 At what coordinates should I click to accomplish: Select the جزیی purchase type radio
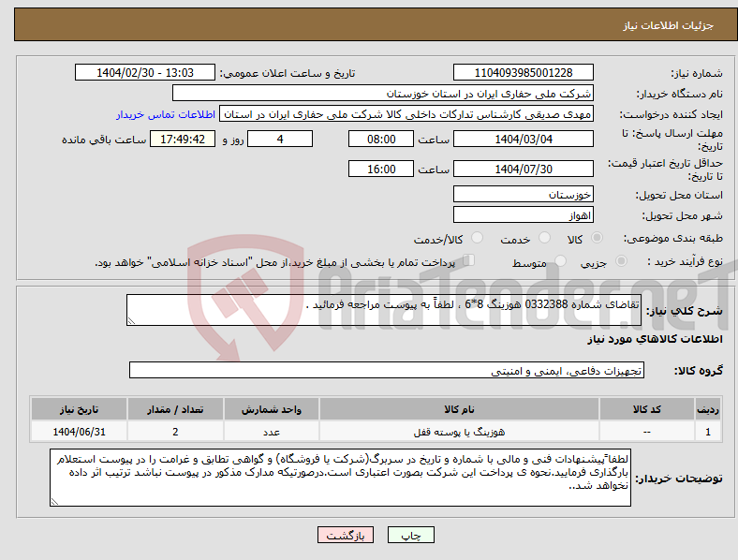(621, 261)
